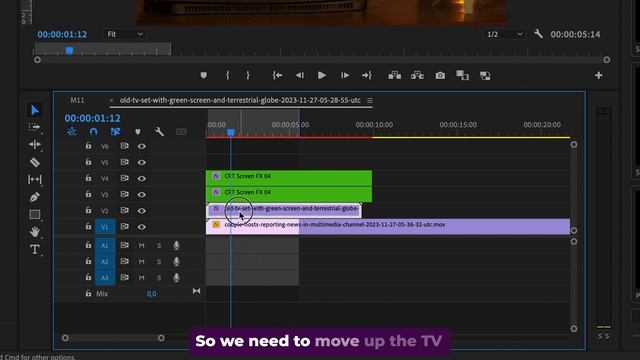Select the old-tv-set clip on V2
Image resolution: width=640 pixels, height=360 pixels.
(x=284, y=210)
